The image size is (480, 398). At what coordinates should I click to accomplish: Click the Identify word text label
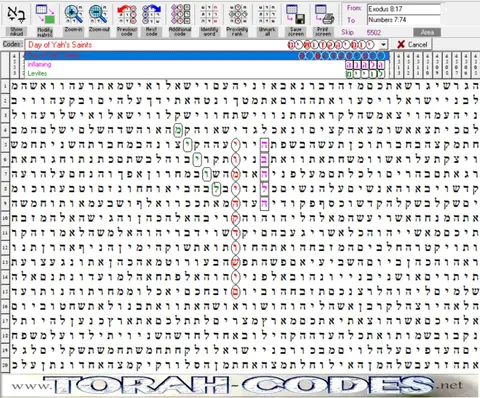coord(209,31)
